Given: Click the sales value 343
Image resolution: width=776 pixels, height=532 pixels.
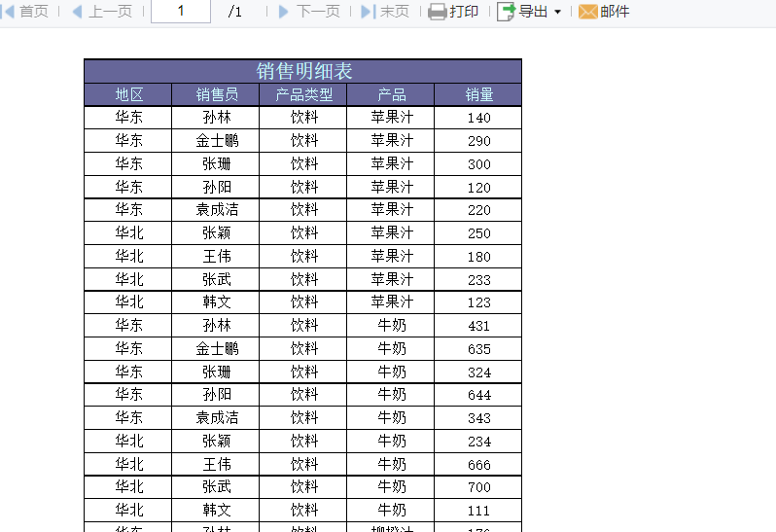Looking at the screenshot, I should pos(479,418).
